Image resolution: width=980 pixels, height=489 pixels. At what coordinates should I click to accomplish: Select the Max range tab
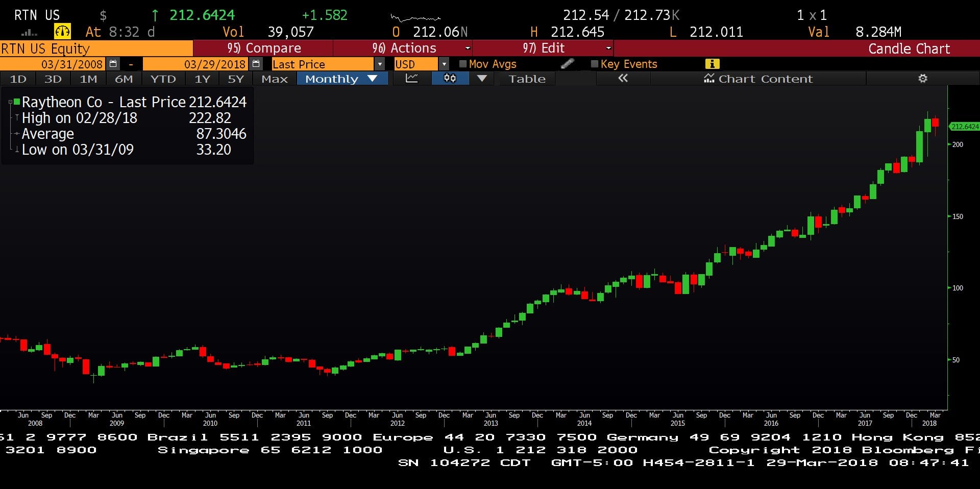pyautogui.click(x=275, y=79)
